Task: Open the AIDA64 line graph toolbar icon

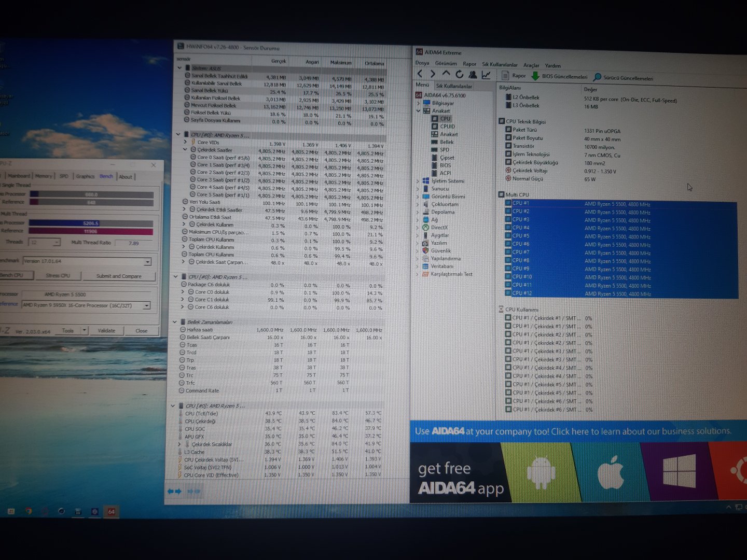Action: [x=486, y=75]
